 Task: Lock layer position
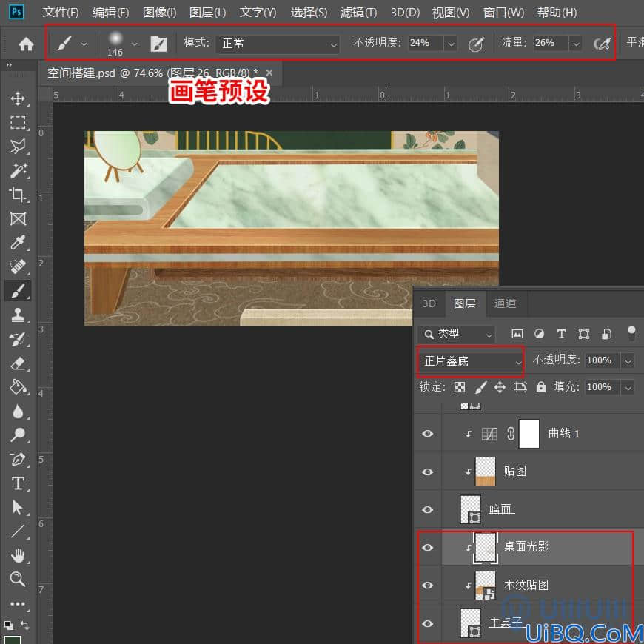[500, 387]
